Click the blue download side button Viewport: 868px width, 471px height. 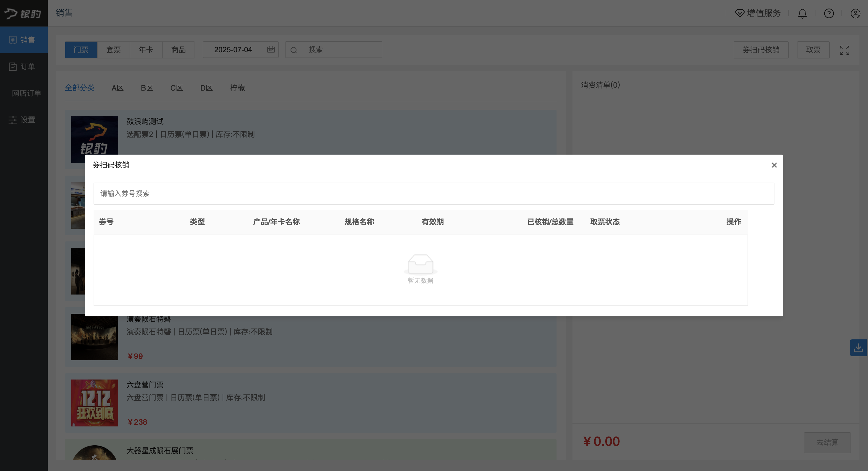coord(858,348)
